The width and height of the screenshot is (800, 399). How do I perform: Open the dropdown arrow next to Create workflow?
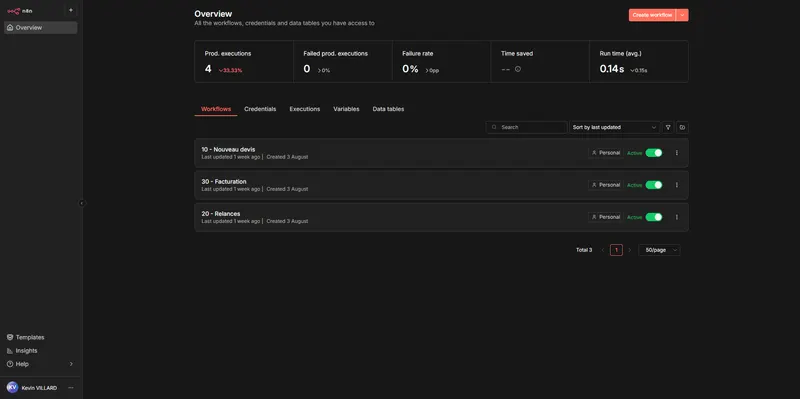682,15
